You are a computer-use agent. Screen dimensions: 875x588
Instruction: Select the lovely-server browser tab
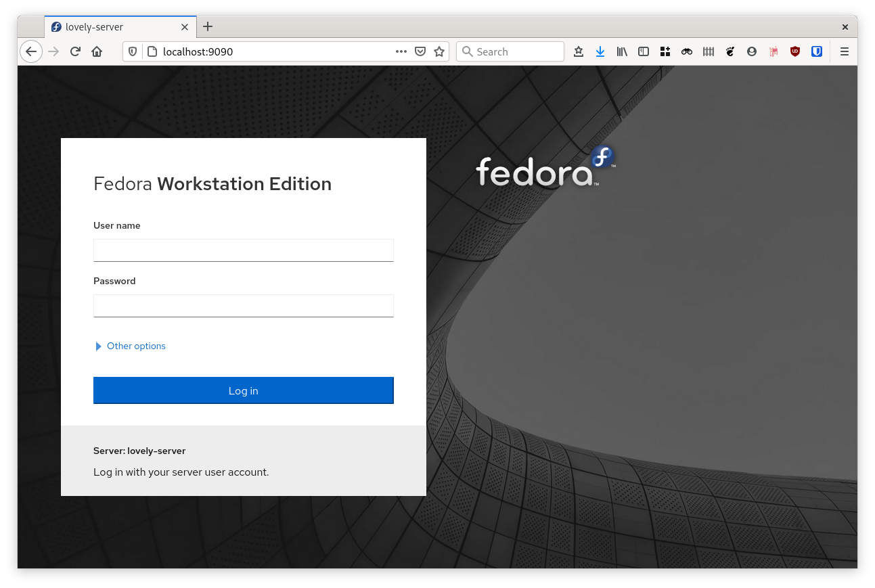(120, 27)
